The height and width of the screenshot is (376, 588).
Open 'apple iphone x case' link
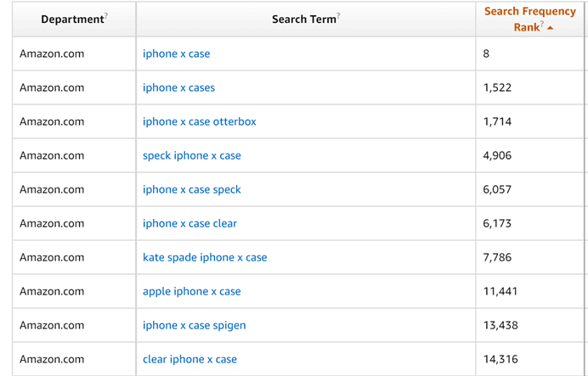[191, 291]
